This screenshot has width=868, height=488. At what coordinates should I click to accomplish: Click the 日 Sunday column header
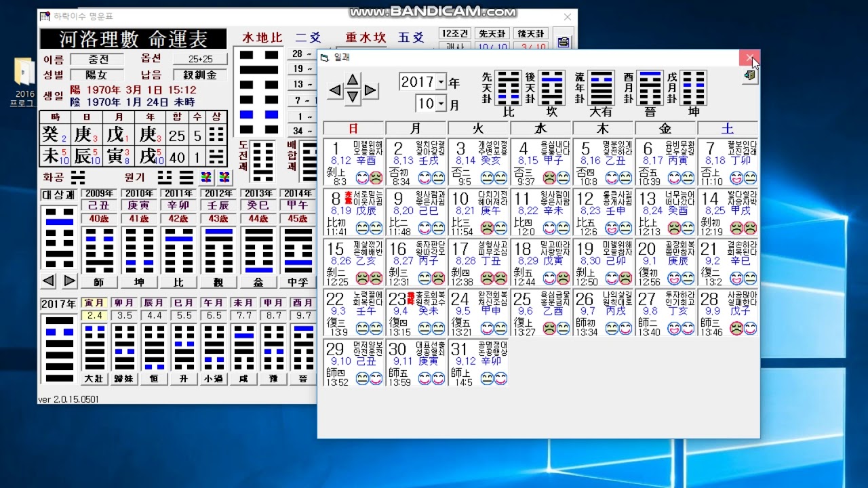[353, 129]
